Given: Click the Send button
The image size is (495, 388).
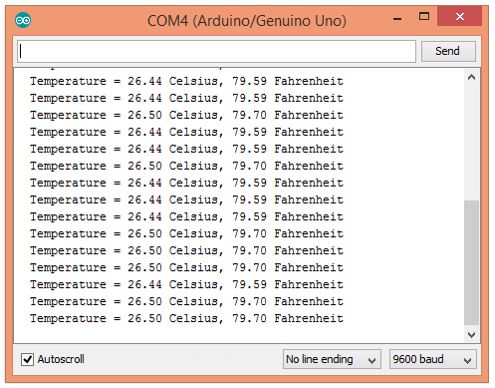Looking at the screenshot, I should coord(448,51).
